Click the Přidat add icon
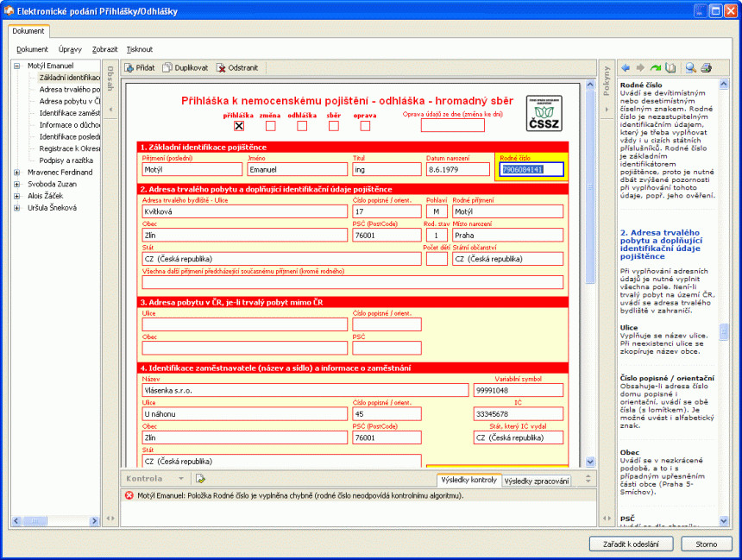Viewport: 742px width, 560px height. (129, 67)
